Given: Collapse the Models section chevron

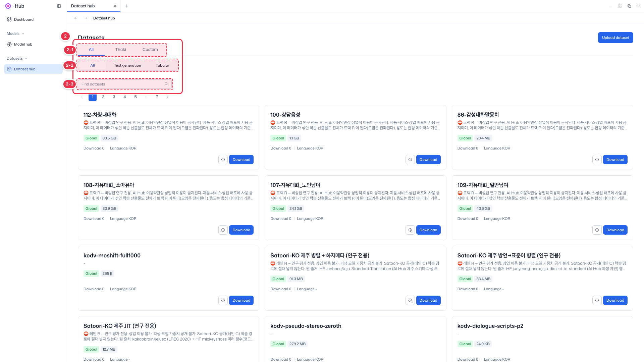Looking at the screenshot, I should (23, 34).
